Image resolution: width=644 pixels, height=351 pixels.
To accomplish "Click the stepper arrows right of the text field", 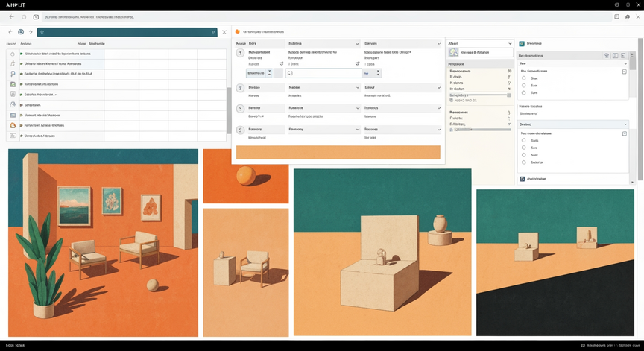I will (378, 73).
